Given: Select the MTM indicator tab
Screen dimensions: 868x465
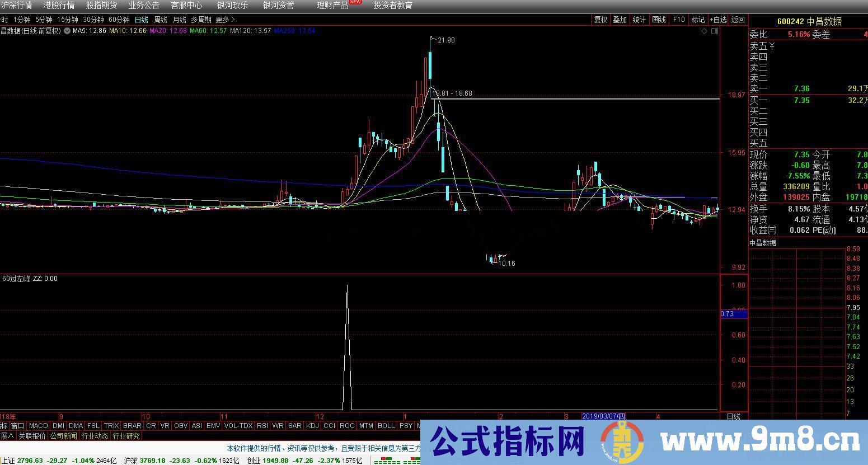Looking at the screenshot, I should [366, 426].
